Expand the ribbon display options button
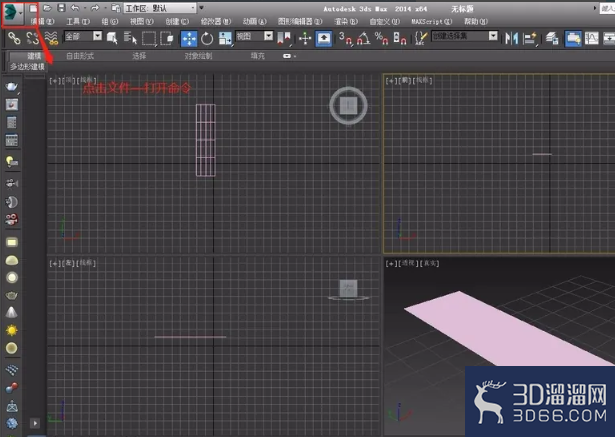Screen dimensions: 615x437 (x=288, y=56)
